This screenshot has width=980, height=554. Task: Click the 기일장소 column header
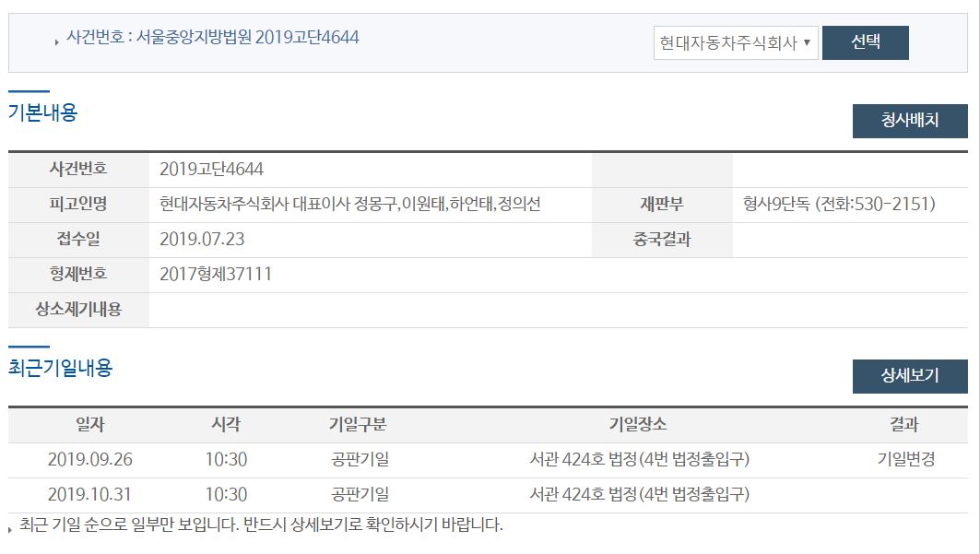638,425
